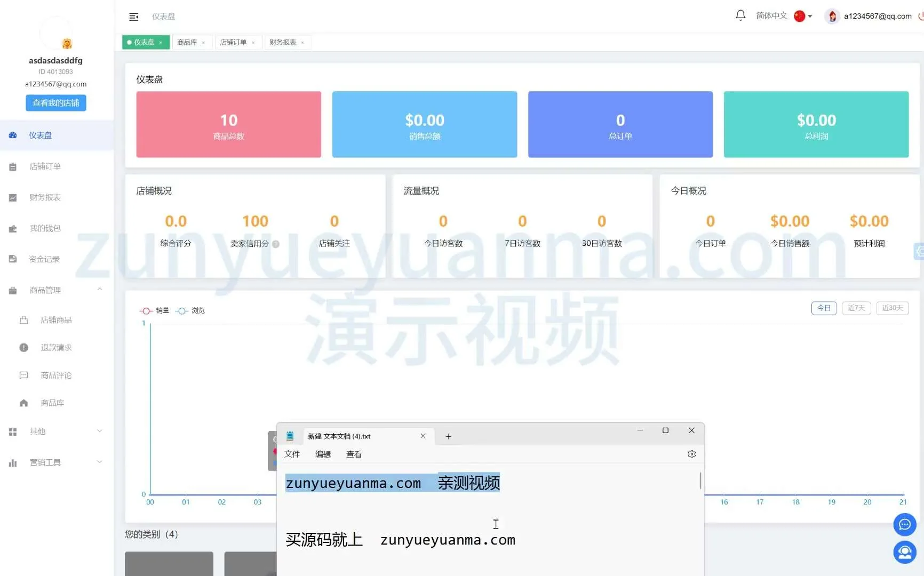Collapse the 商品管理 sidebar menu
This screenshot has width=924, height=576.
tap(99, 290)
